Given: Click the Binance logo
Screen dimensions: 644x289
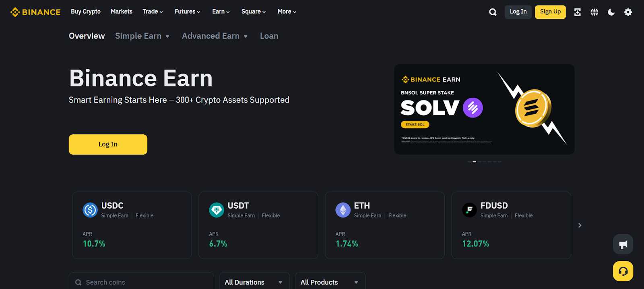Looking at the screenshot, I should click(x=35, y=12).
